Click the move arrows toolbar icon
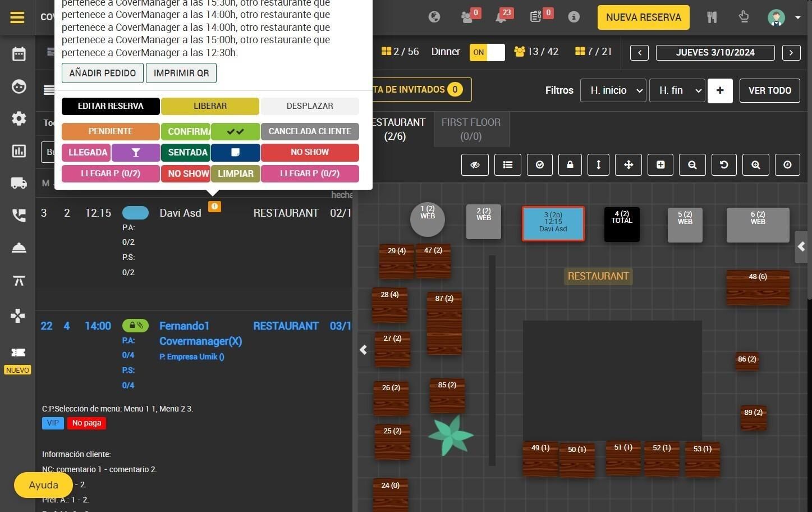The width and height of the screenshot is (812, 512). tap(629, 164)
